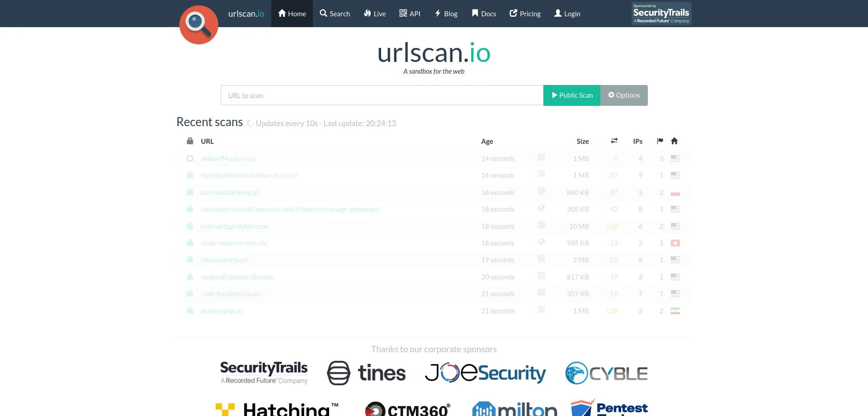
Task: Click the icon left of yellow94.carrd.co
Action: point(190,159)
